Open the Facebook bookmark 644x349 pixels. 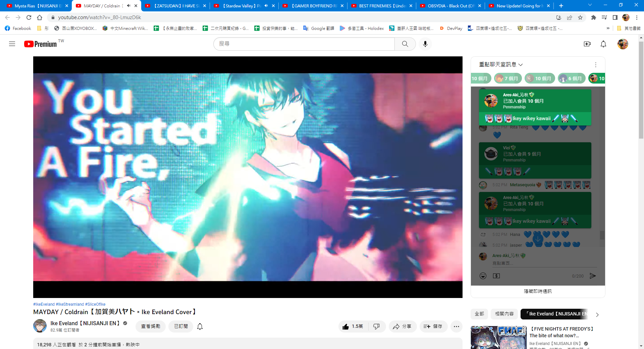point(18,29)
